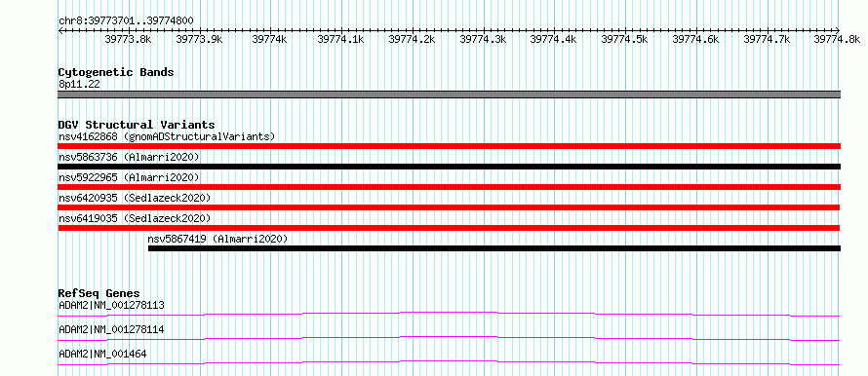868x376 pixels.
Task: Open the RefSeq Genes track title
Action: point(99,293)
